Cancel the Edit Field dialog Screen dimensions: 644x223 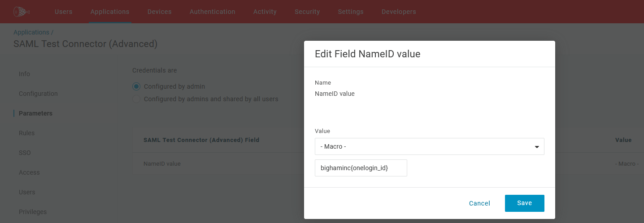click(x=479, y=203)
